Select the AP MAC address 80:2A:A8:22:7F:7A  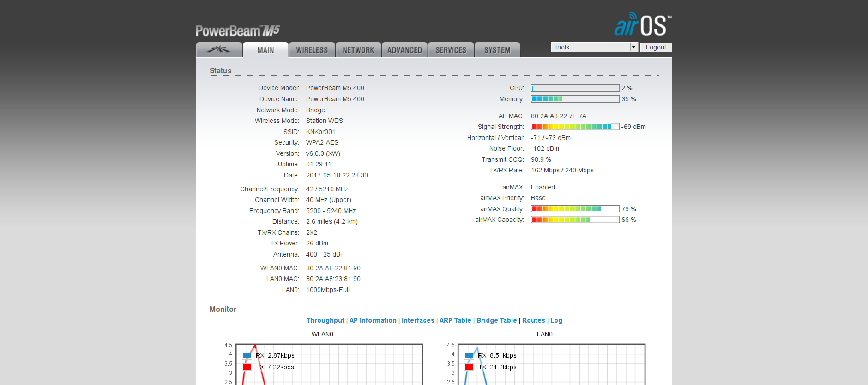pos(559,116)
